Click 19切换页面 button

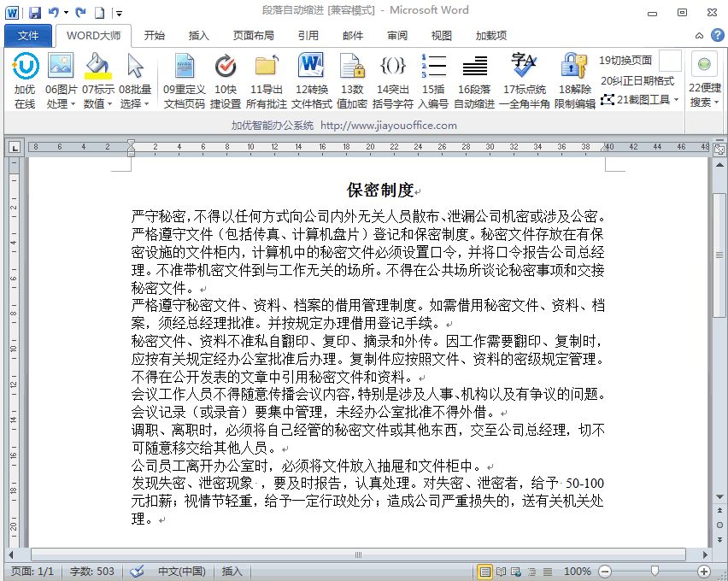625,61
